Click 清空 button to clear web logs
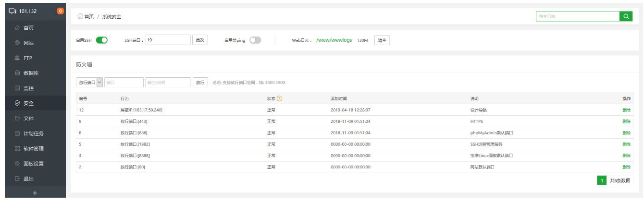Viewport: 644px width, 202px height. [382, 40]
